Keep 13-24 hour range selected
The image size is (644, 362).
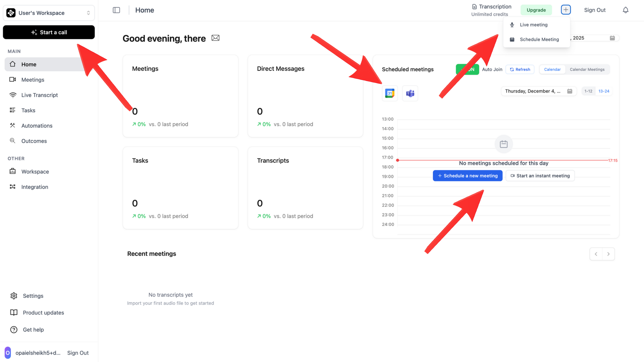[x=604, y=91]
